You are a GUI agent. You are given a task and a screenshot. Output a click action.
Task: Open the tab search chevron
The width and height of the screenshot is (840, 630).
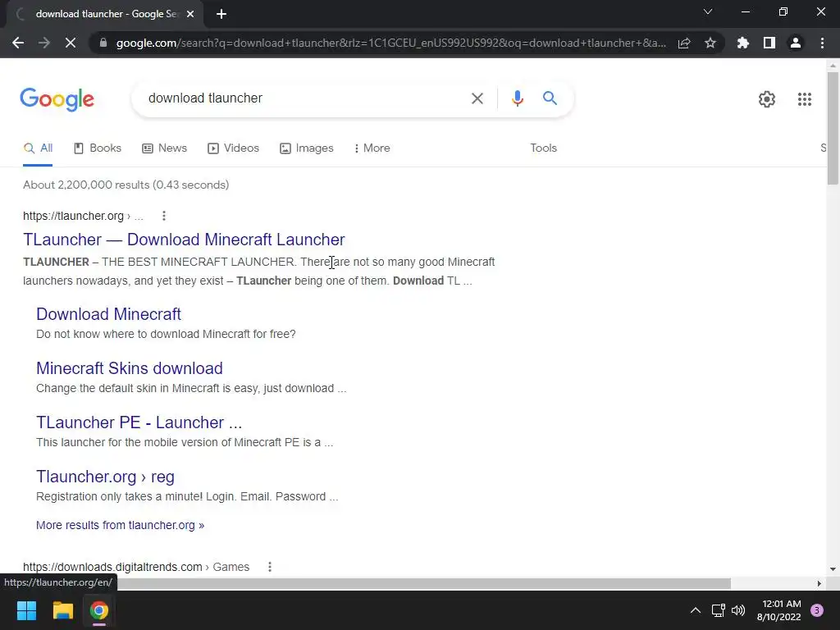pyautogui.click(x=708, y=11)
